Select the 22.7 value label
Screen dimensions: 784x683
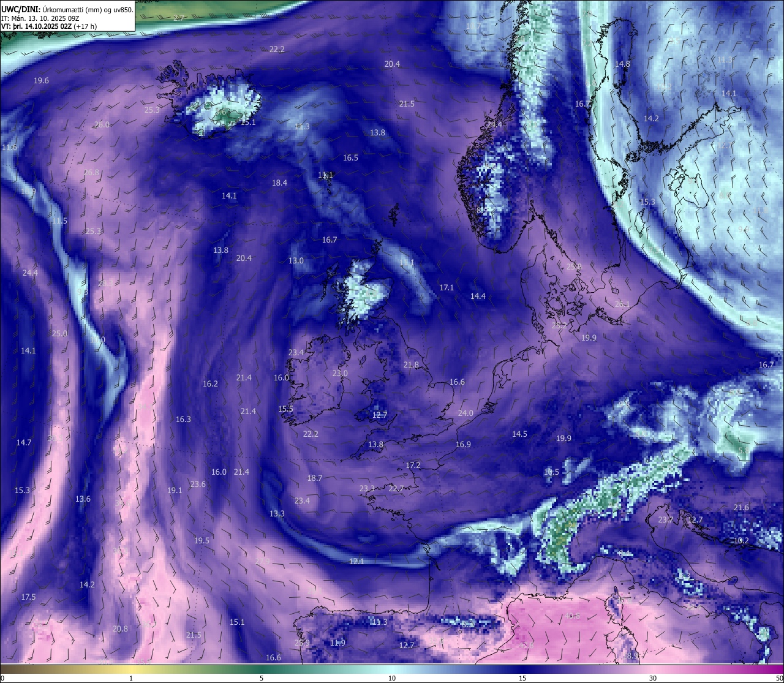tap(396, 488)
